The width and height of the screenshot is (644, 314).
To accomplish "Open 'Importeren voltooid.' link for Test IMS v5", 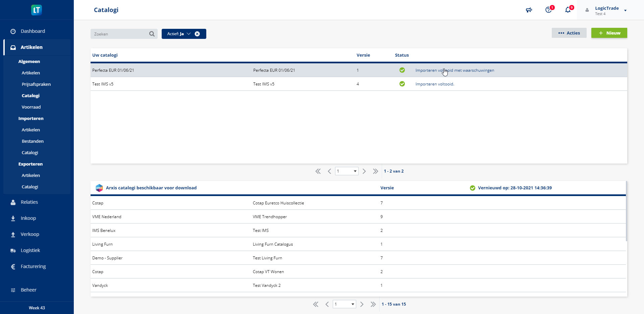I will tap(435, 84).
